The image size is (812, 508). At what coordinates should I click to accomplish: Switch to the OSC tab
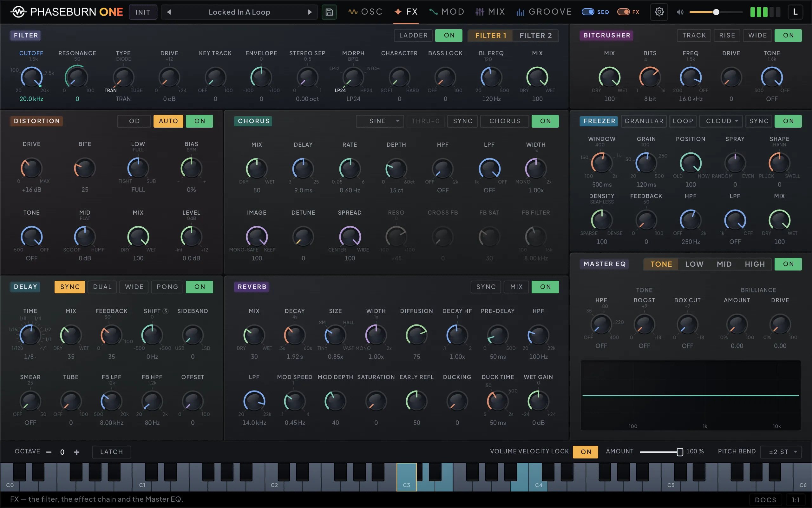click(x=365, y=12)
